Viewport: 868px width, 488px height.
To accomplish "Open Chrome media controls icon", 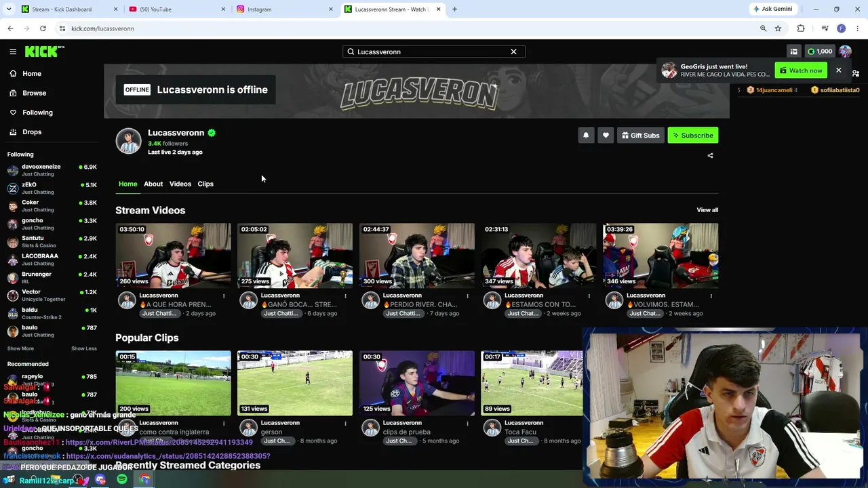I will (825, 28).
